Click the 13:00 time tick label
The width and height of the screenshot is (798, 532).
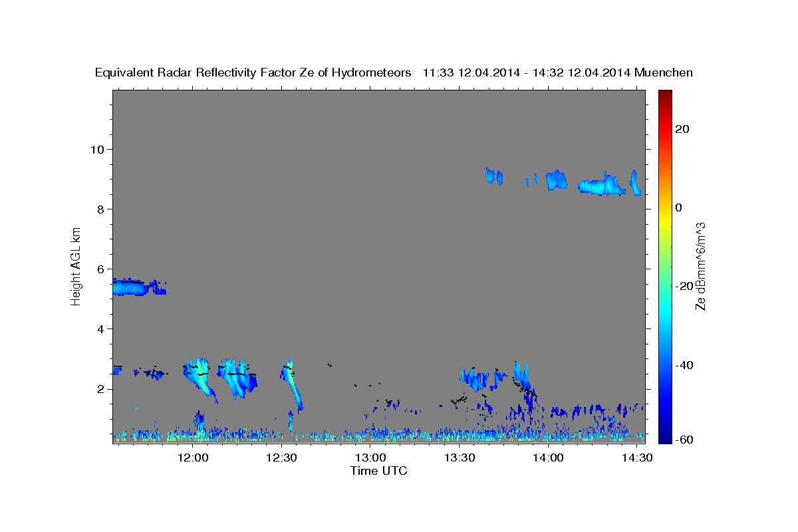click(370, 458)
